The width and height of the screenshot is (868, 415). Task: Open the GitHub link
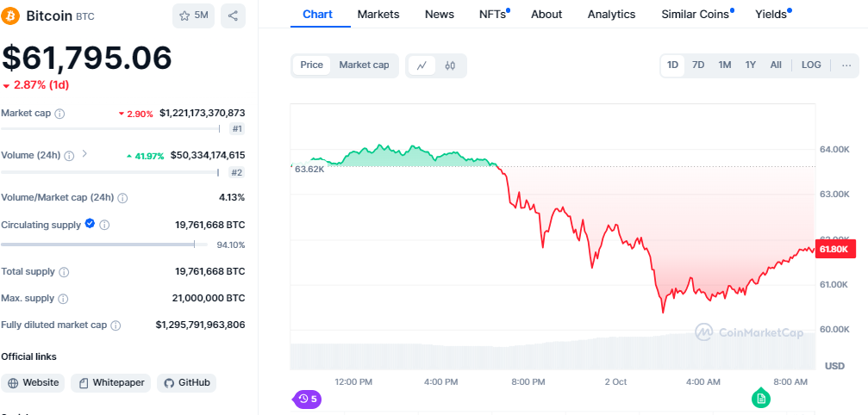pyautogui.click(x=186, y=383)
